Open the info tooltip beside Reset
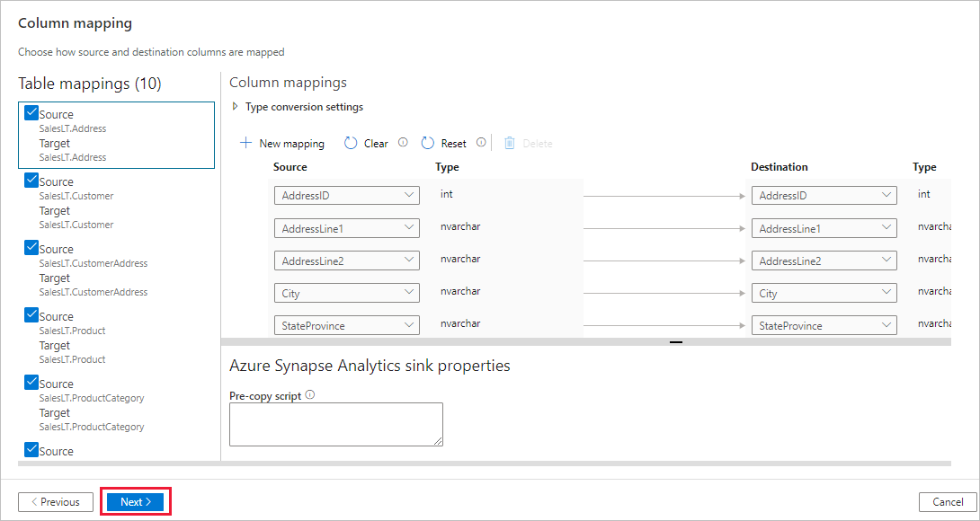 coord(480,142)
